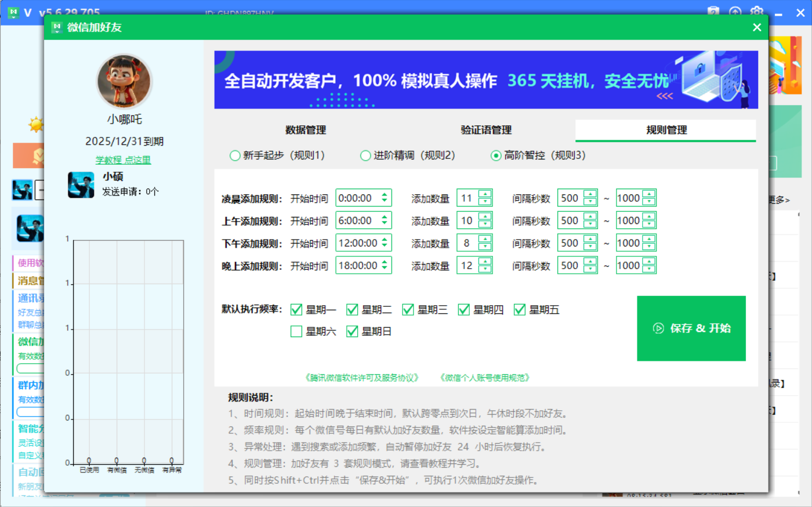Close the 微信加好友 dialog with the X
The width and height of the screenshot is (812, 507).
coord(756,27)
